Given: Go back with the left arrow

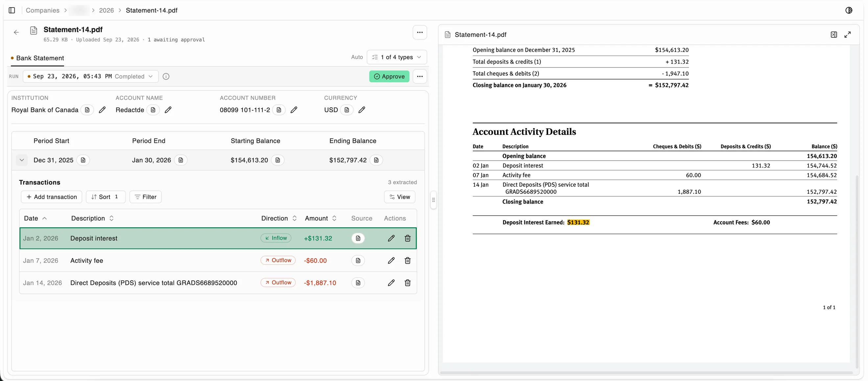Looking at the screenshot, I should click(16, 32).
